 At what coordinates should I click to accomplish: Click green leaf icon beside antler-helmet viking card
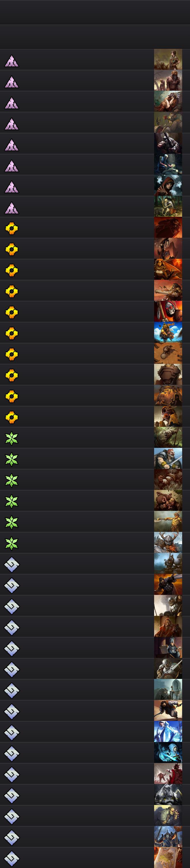(x=11, y=543)
